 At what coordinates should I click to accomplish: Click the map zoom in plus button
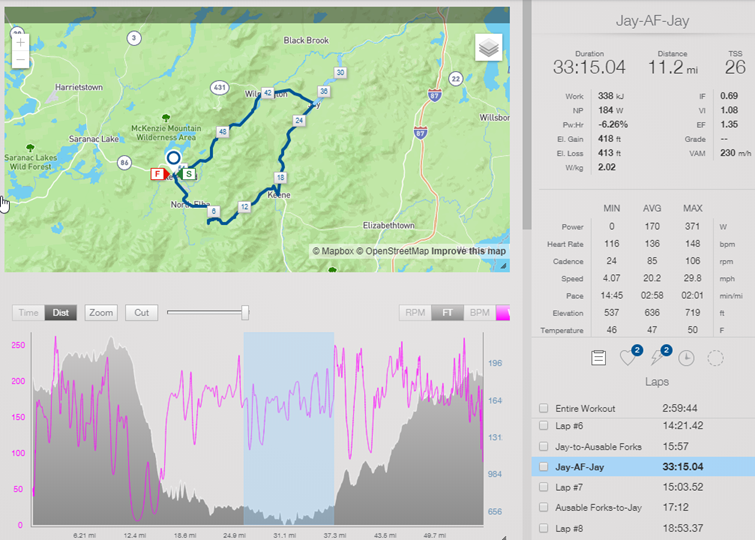click(x=20, y=43)
